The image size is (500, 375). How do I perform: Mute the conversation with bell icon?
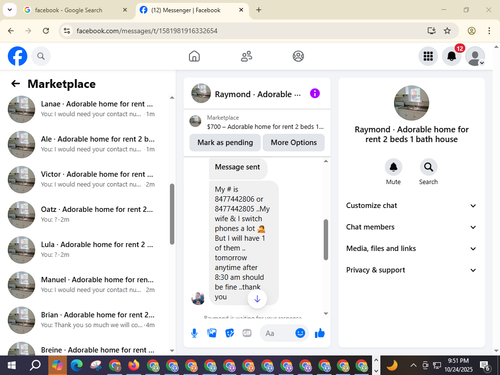click(x=393, y=167)
